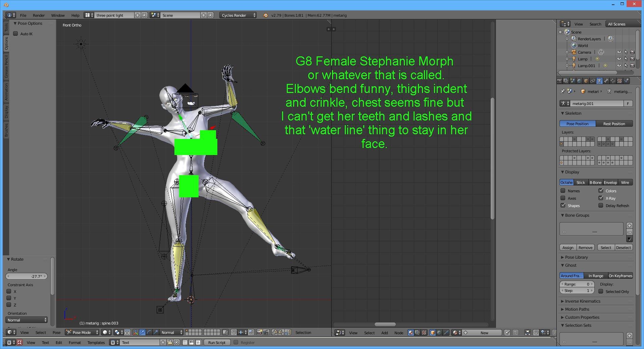Open the Templates menu in text editor
644x349 pixels.
click(96, 343)
